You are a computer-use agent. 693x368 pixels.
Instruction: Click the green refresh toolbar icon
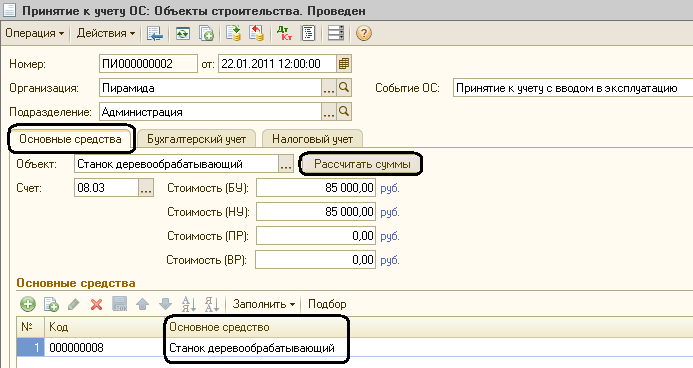pos(183,34)
